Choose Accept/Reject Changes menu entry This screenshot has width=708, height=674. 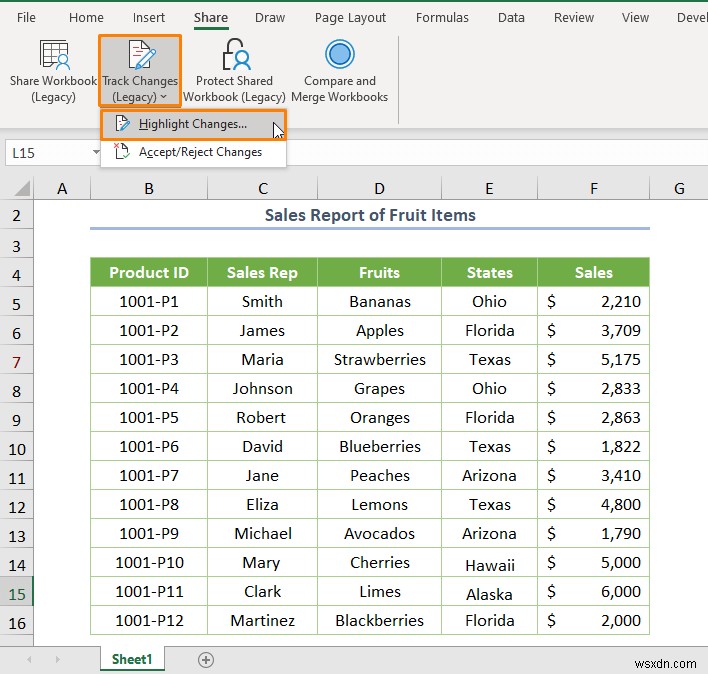click(x=200, y=152)
